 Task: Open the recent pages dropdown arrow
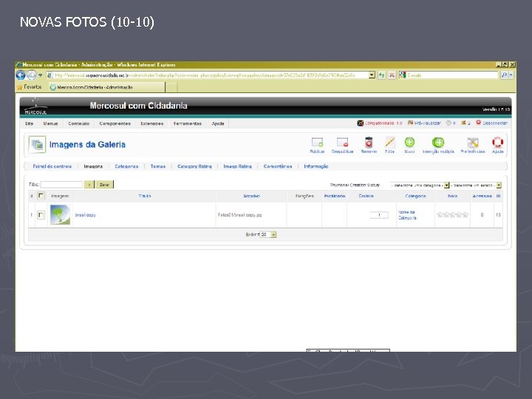tap(40, 75)
